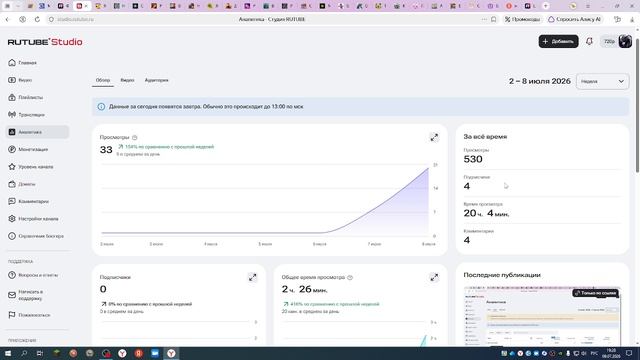Open Настройки канала in the sidebar

pos(33,219)
